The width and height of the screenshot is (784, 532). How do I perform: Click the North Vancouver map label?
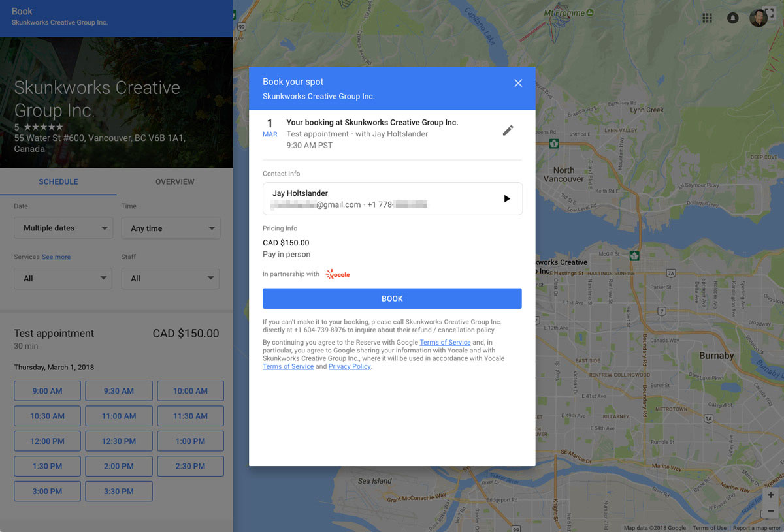564,174
